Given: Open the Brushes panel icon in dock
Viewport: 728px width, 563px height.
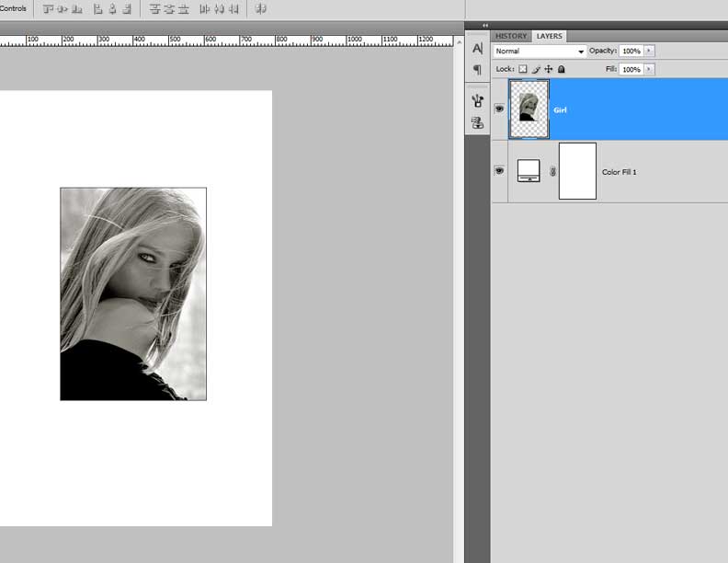Looking at the screenshot, I should [477, 100].
